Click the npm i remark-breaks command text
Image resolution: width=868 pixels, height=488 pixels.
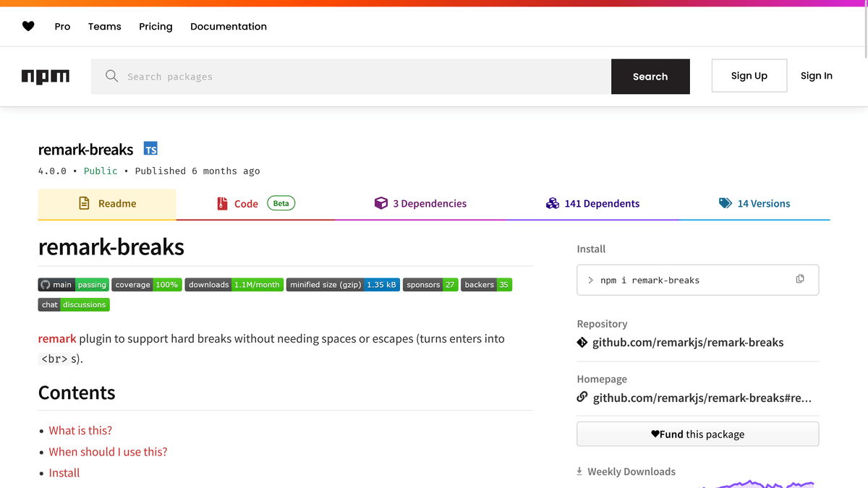click(650, 280)
